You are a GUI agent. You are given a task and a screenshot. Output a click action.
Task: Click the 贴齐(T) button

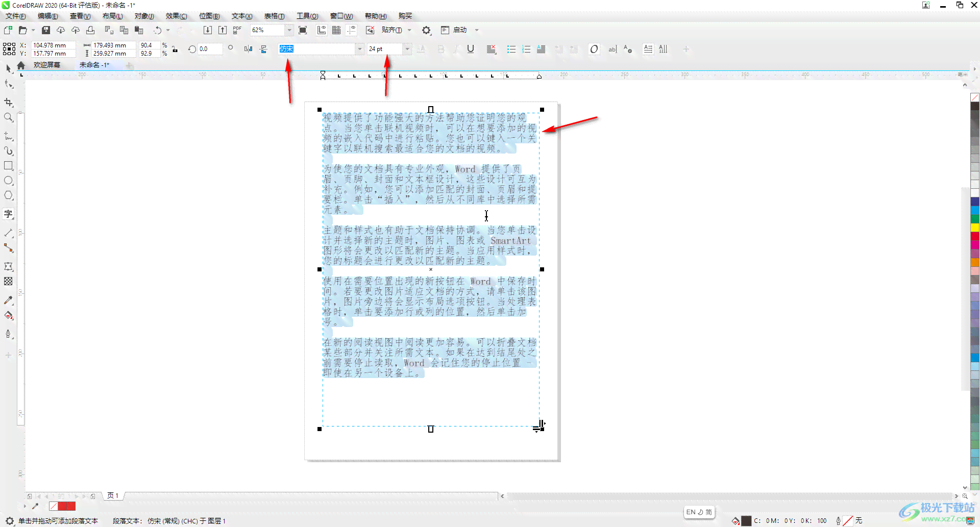391,30
